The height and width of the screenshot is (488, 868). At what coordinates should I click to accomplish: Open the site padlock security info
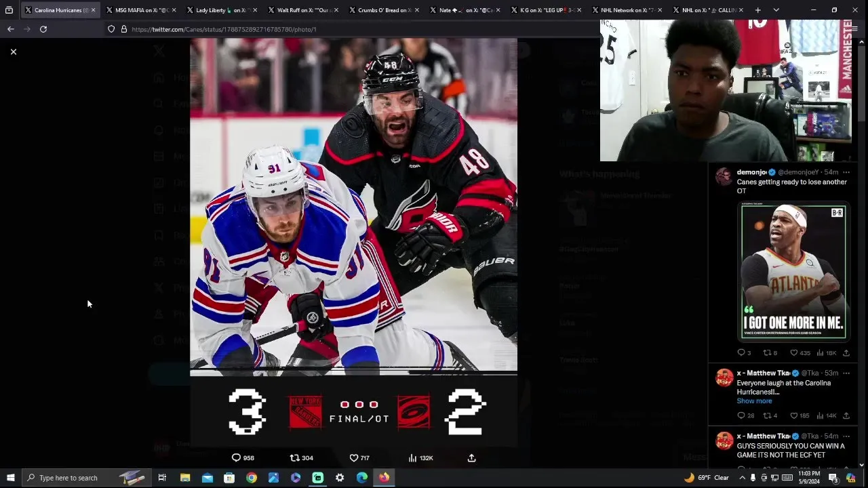123,29
